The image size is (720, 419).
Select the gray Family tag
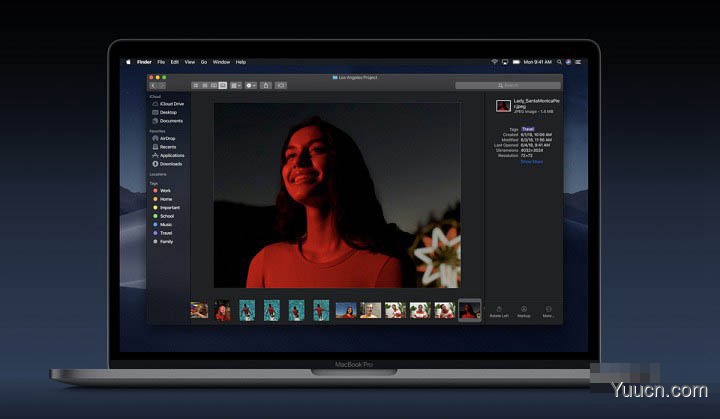[163, 242]
